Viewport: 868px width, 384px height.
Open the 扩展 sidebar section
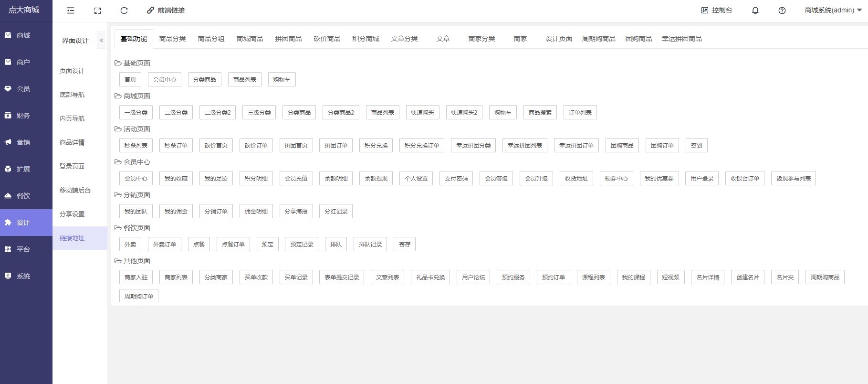[26, 169]
